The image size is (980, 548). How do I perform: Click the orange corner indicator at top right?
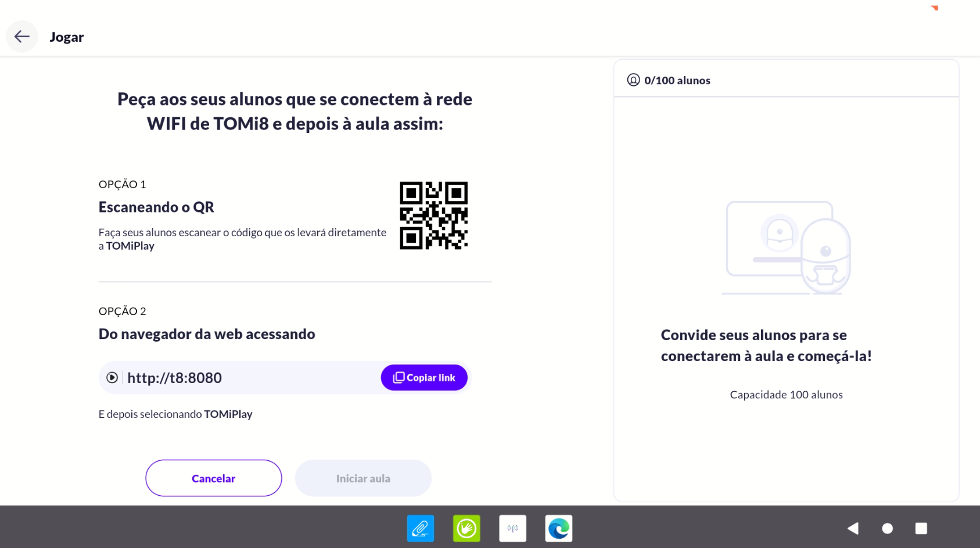(x=935, y=8)
